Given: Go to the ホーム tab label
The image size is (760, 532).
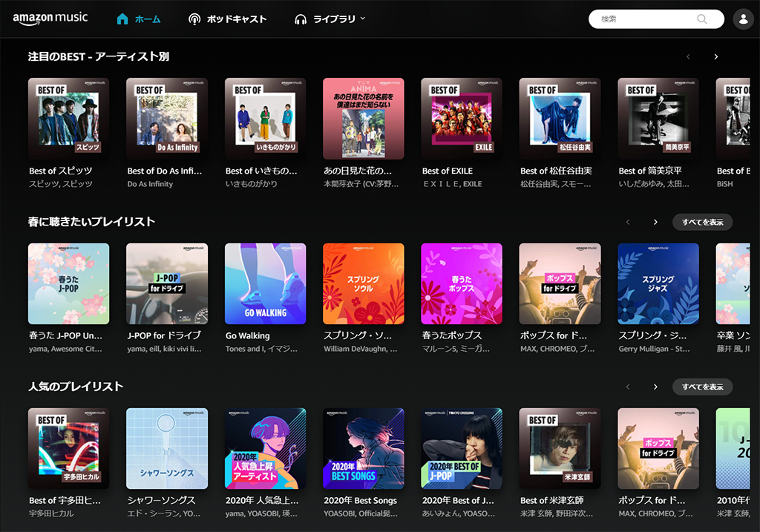Looking at the screenshot, I should pyautogui.click(x=148, y=19).
